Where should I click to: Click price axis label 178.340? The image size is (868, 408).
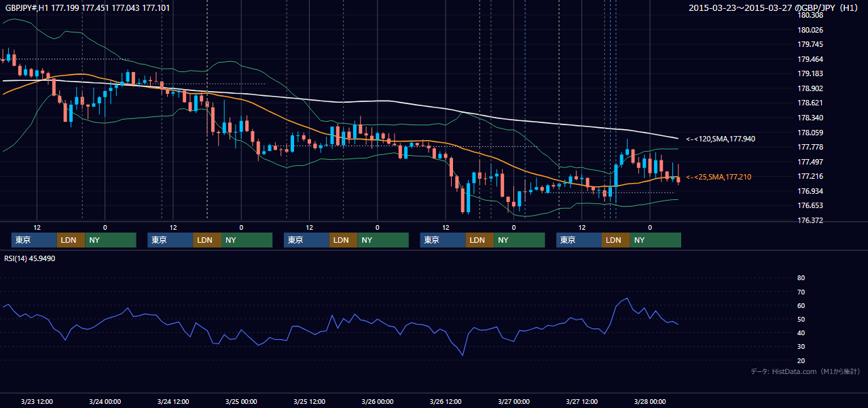click(810, 118)
